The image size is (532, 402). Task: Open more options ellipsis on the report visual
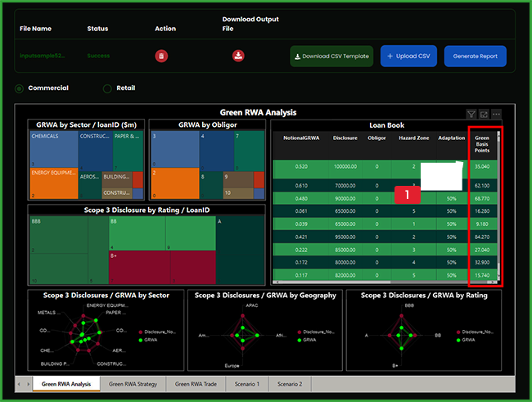496,114
